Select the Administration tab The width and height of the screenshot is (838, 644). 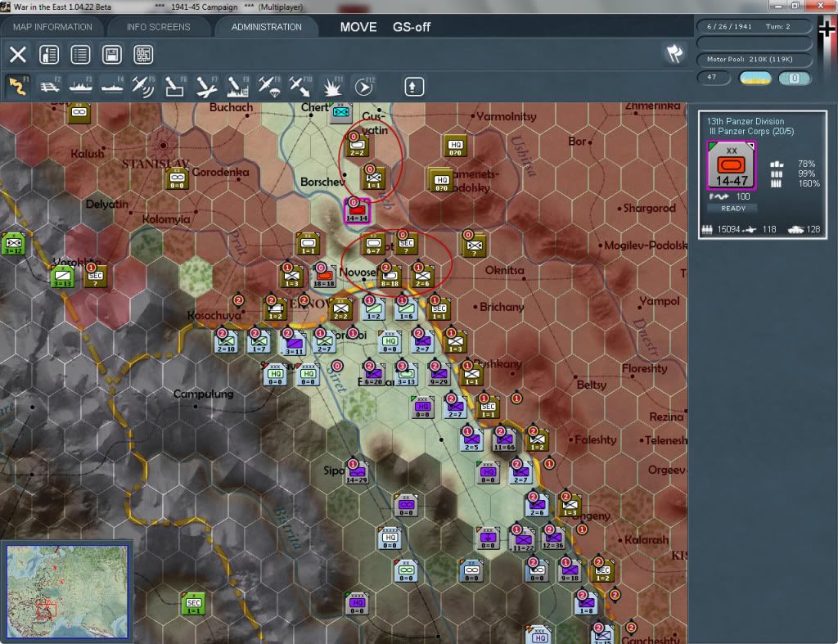pyautogui.click(x=266, y=27)
